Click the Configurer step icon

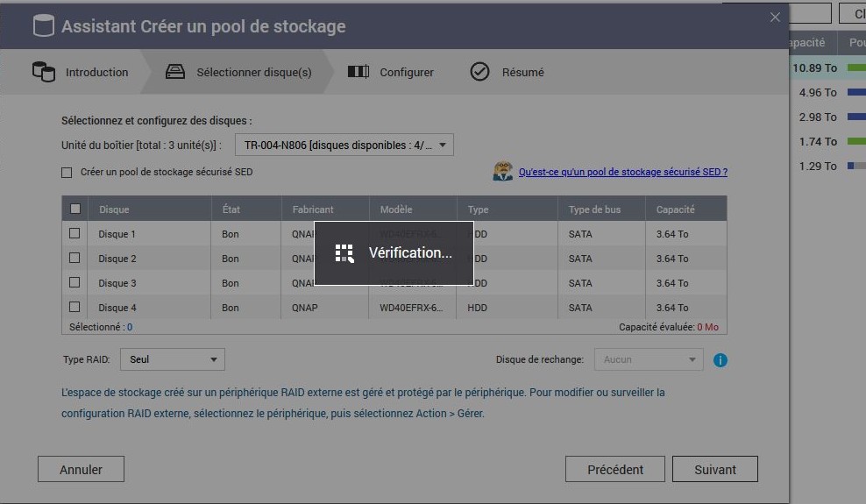(358, 72)
